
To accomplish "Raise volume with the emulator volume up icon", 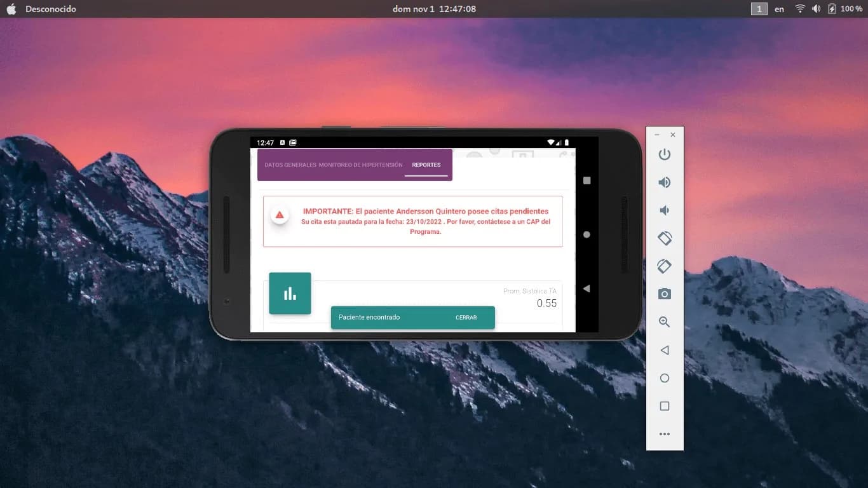I will [x=665, y=182].
